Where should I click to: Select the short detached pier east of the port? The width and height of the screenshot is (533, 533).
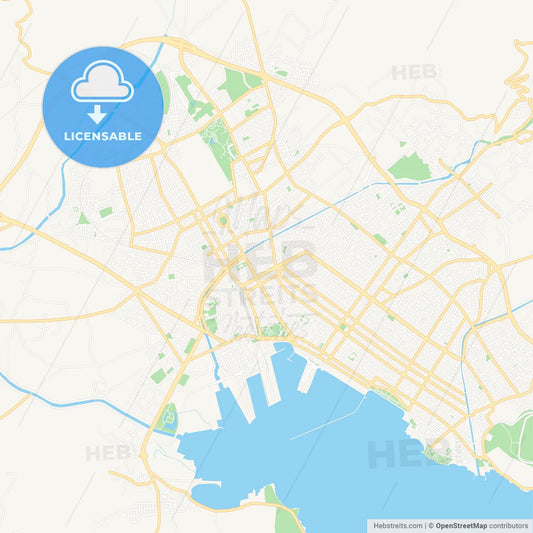(x=307, y=377)
